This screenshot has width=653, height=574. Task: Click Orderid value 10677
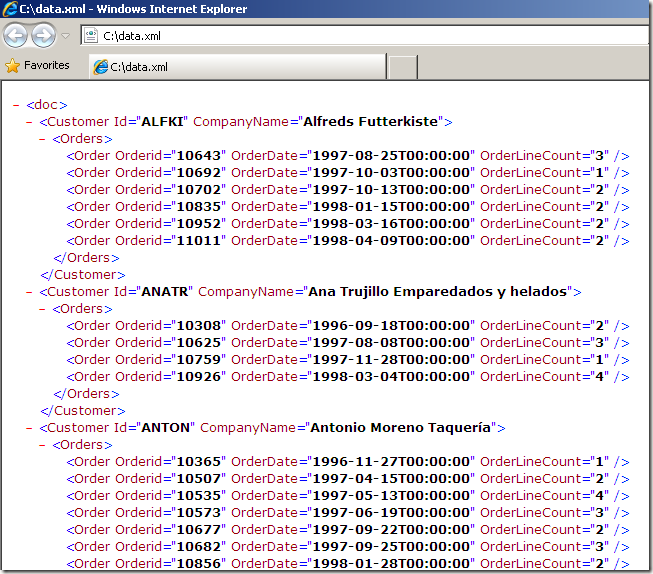pos(199,530)
